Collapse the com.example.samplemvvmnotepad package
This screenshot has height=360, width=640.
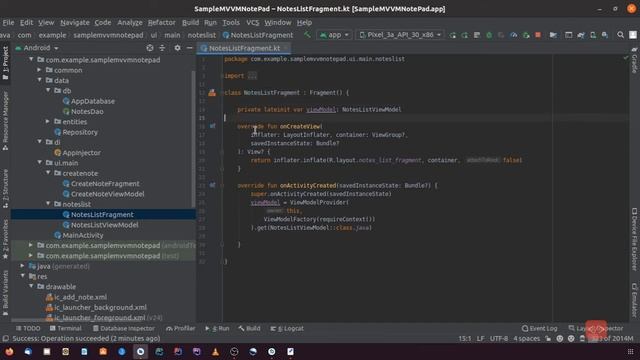31,60
